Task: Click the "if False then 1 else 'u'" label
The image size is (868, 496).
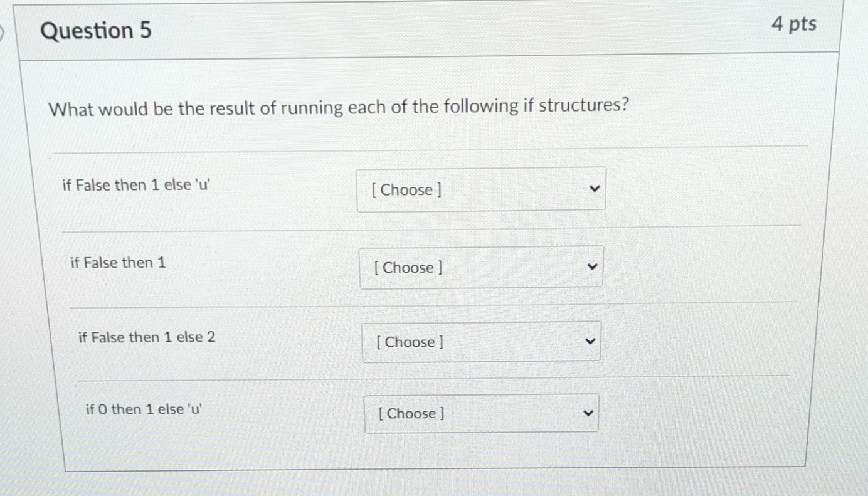Action: coord(135,184)
